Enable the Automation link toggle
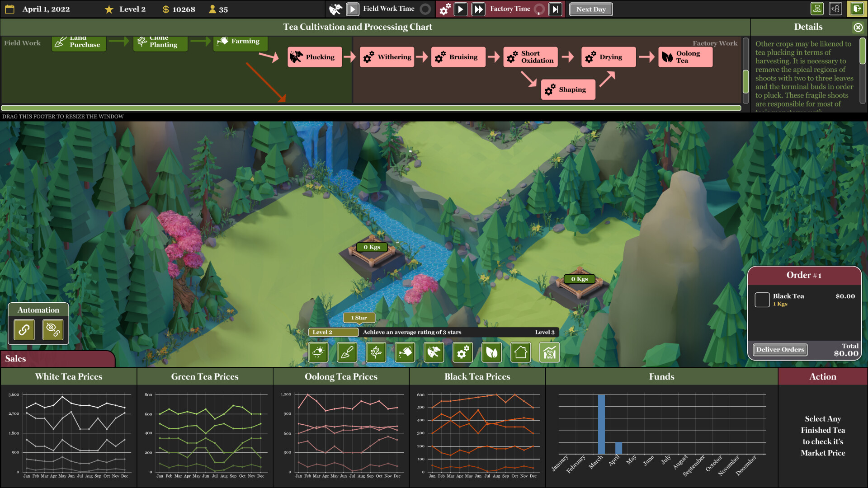868x488 pixels. click(23, 329)
